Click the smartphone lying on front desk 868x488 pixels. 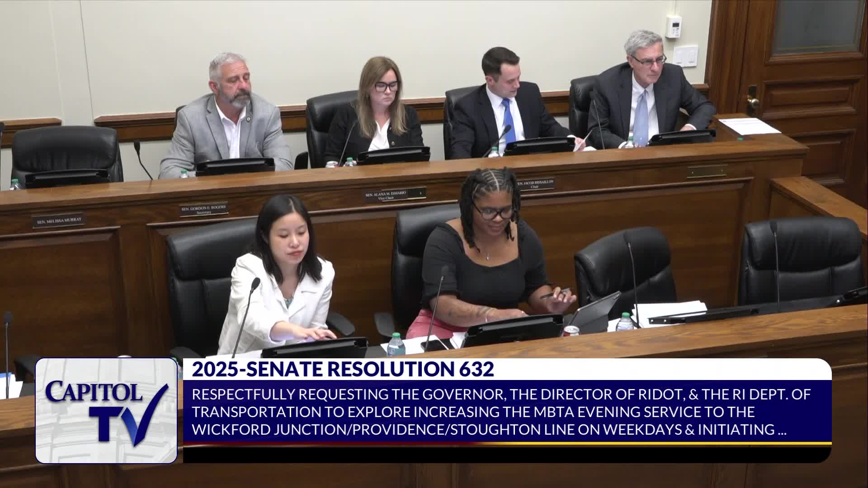(x=435, y=344)
